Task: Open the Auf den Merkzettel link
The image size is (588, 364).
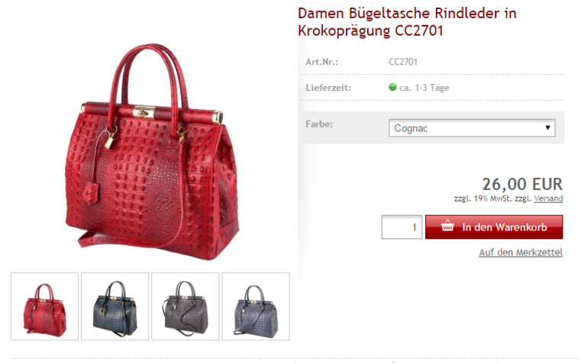Action: (521, 253)
